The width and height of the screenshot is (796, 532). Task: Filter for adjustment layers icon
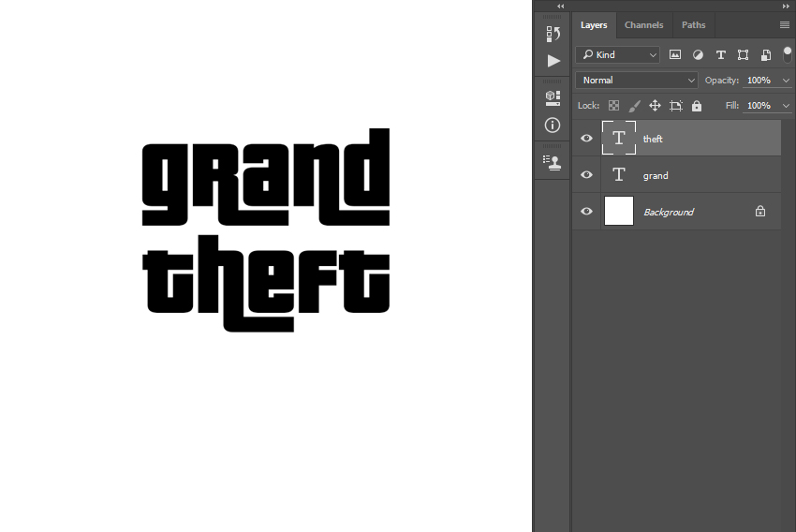tap(698, 55)
